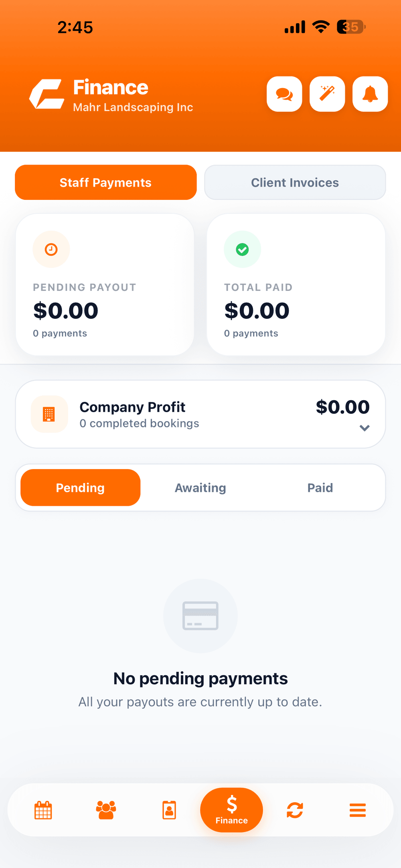Image resolution: width=401 pixels, height=868 pixels.
Task: Tap the sync arrows icon
Action: [295, 810]
